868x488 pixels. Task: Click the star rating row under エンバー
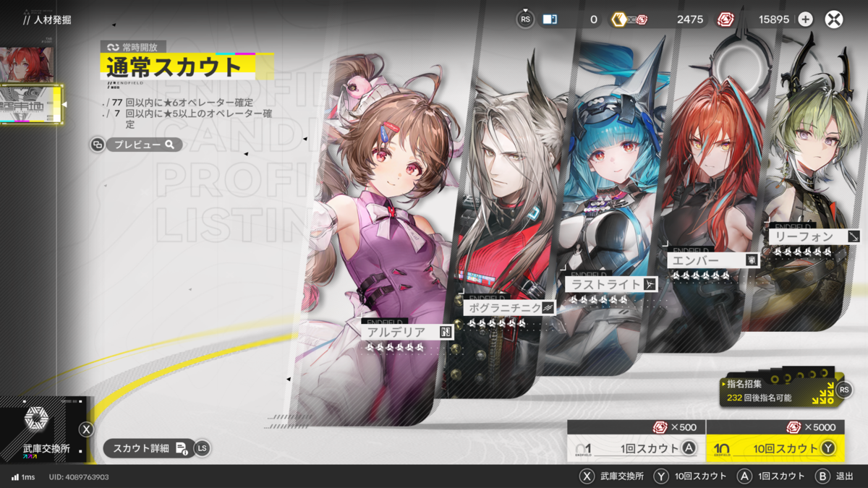tap(700, 275)
